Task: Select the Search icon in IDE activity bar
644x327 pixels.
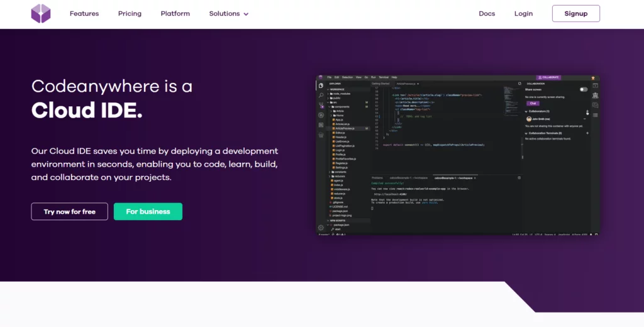Action: click(321, 96)
